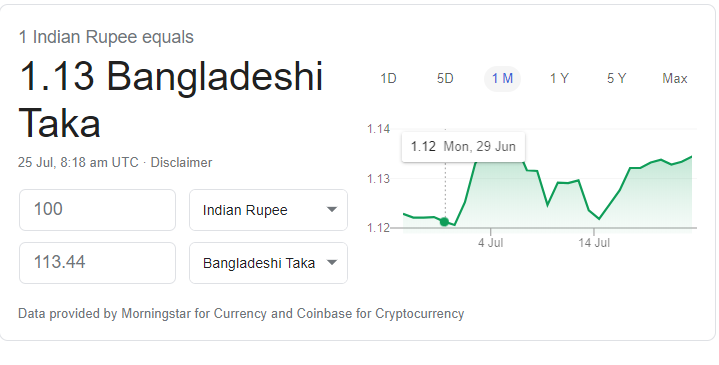Screen dimensions: 719x365
Task: Click the 1.13 Bangladeshi Taka heading
Action: pos(171,99)
